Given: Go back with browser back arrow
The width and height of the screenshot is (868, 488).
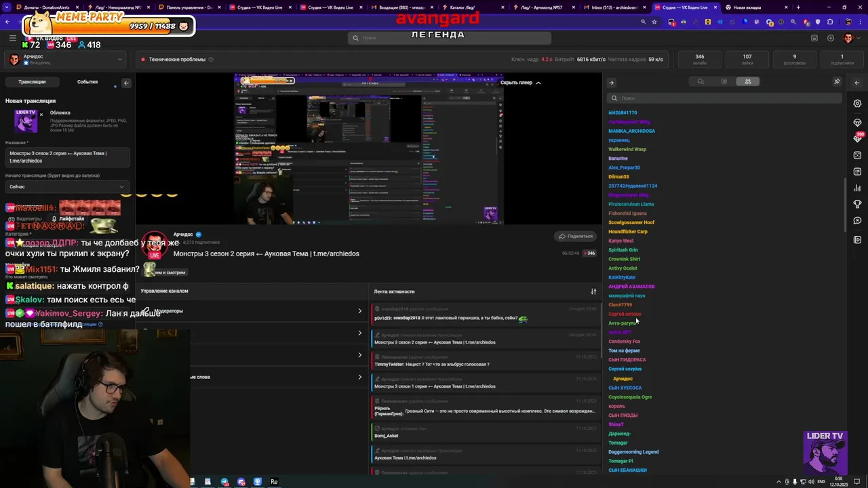Looking at the screenshot, I should (x=7, y=22).
